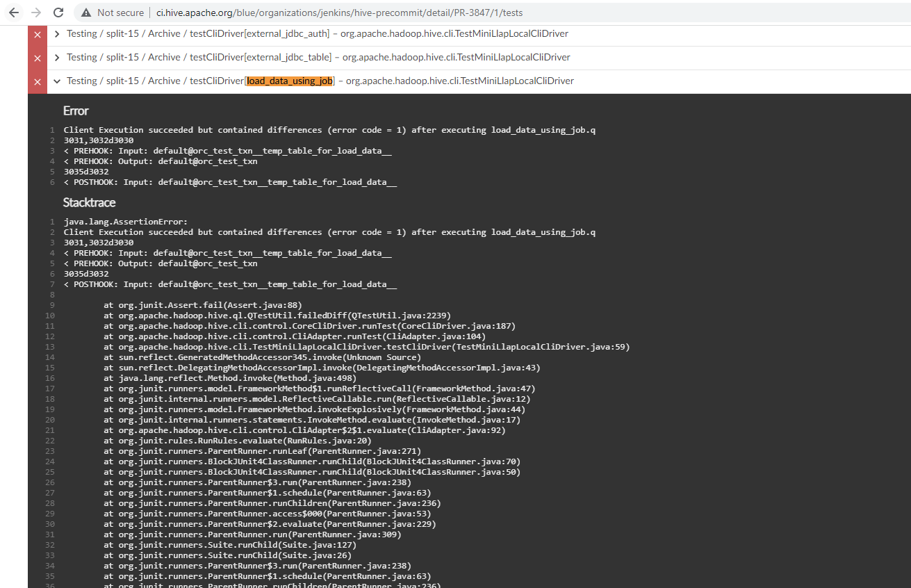Click 'java.lang.AssertionError:' stacktrace line
This screenshot has height=588, width=911.
click(x=126, y=222)
